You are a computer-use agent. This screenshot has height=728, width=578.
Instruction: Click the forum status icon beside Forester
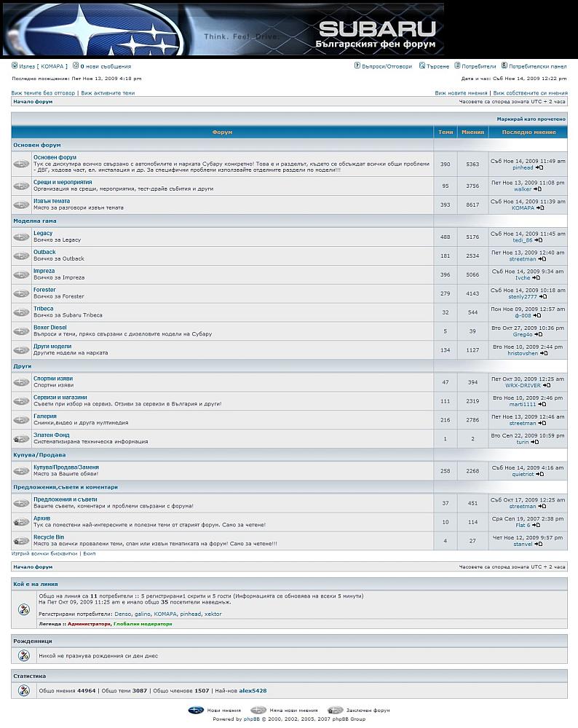point(21,293)
